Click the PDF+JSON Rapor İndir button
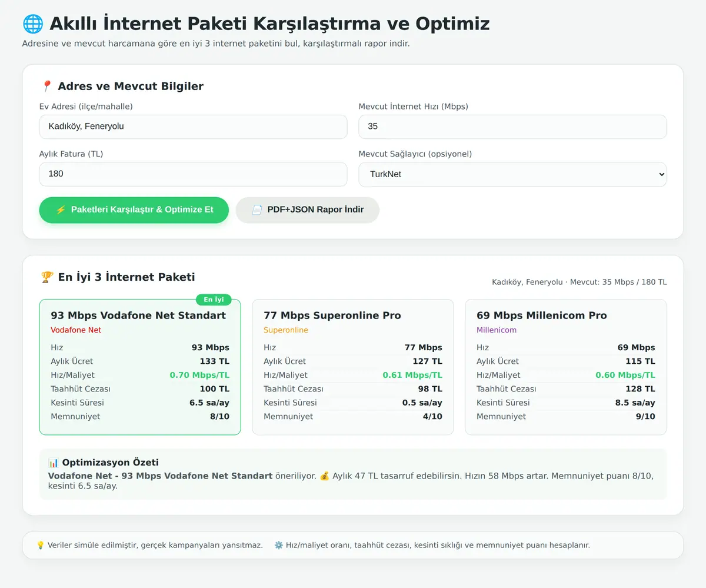The image size is (706, 588). pyautogui.click(x=308, y=210)
